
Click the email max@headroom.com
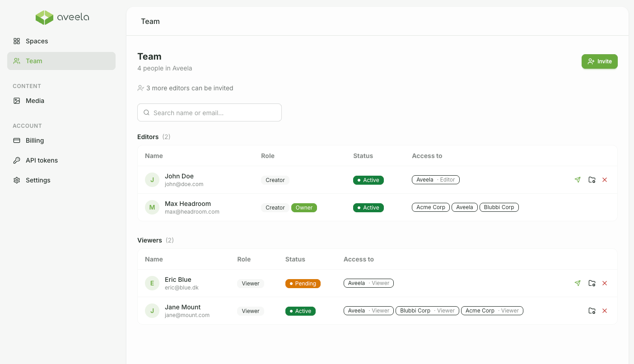192,212
